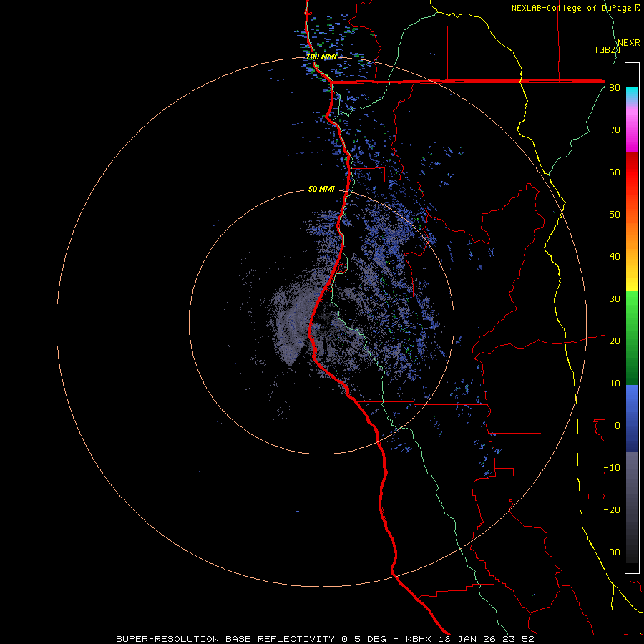Click the 100 NMI range ring label
Image resolution: width=644 pixels, height=644 pixels.
pos(321,57)
